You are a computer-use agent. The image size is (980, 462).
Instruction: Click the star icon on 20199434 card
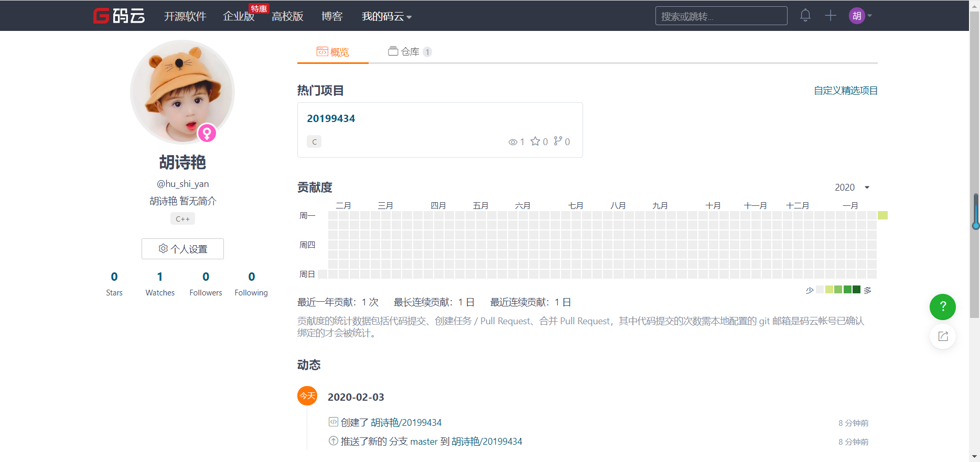click(535, 141)
